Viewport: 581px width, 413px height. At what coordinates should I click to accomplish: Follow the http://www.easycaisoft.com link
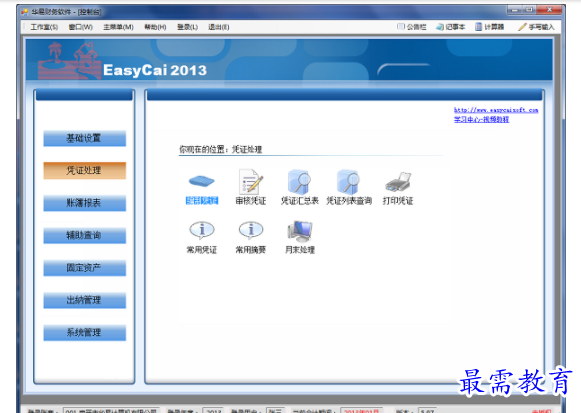[496, 110]
